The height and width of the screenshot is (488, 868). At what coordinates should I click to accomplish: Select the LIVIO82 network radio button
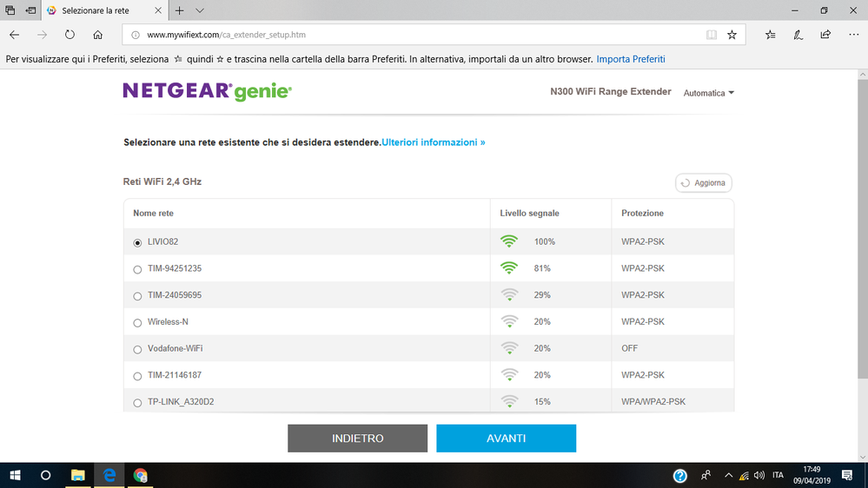coord(137,242)
